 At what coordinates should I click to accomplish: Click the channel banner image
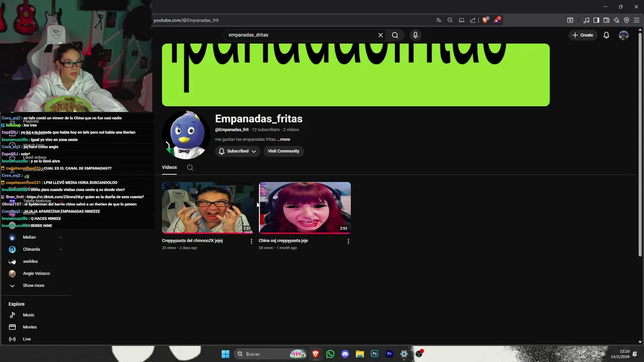(x=356, y=75)
